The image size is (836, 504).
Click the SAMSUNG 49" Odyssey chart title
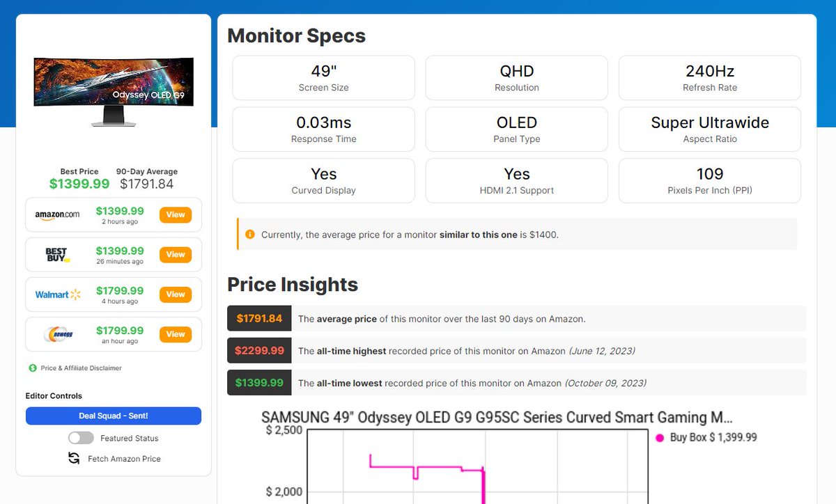[497, 417]
